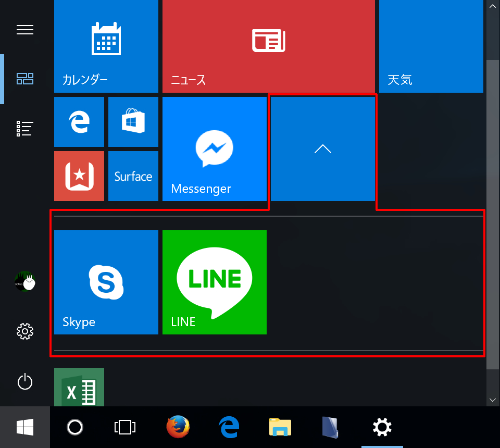Screen dimensions: 500x448
Task: Open the Surface tile
Action: click(133, 176)
